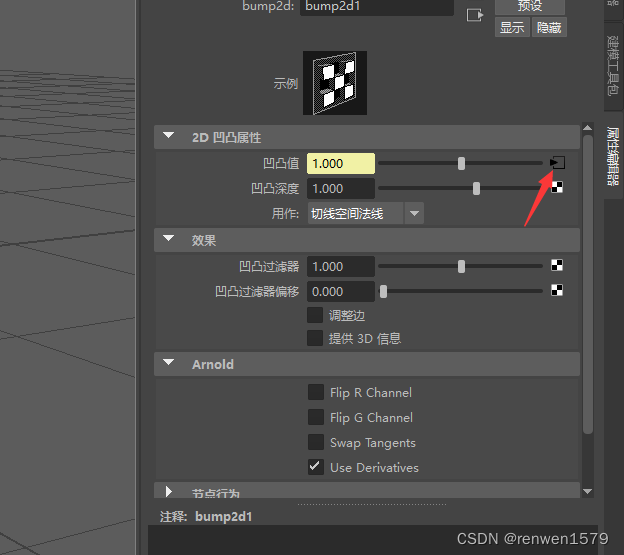624x555 pixels.
Task: Click the 凹凸深度 value field
Action: pyautogui.click(x=341, y=189)
